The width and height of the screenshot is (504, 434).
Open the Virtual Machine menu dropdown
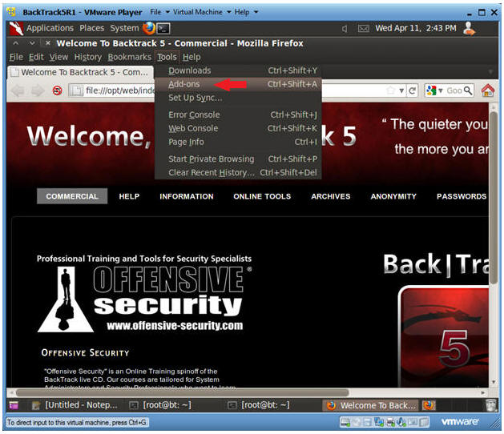pos(202,12)
